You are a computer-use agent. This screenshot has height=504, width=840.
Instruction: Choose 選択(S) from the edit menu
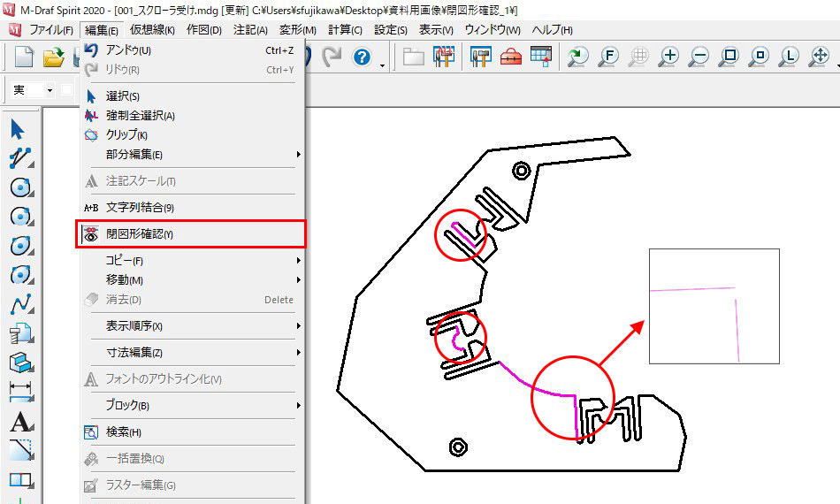click(193, 96)
